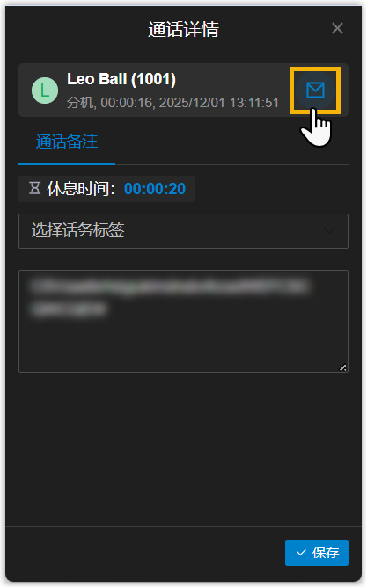Image resolution: width=367 pixels, height=588 pixels.
Task: Click the 休息时间 label text
Action: [x=81, y=189]
